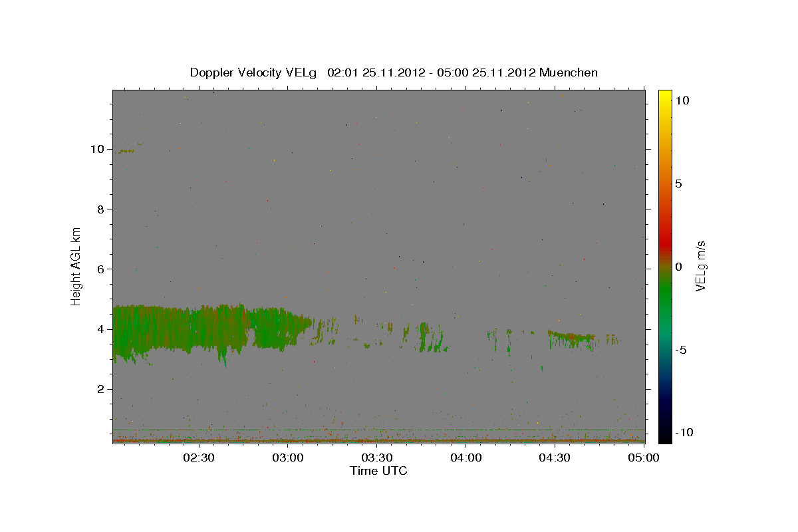Click the height tick label 4
The height and width of the screenshot is (532, 798).
101,329
